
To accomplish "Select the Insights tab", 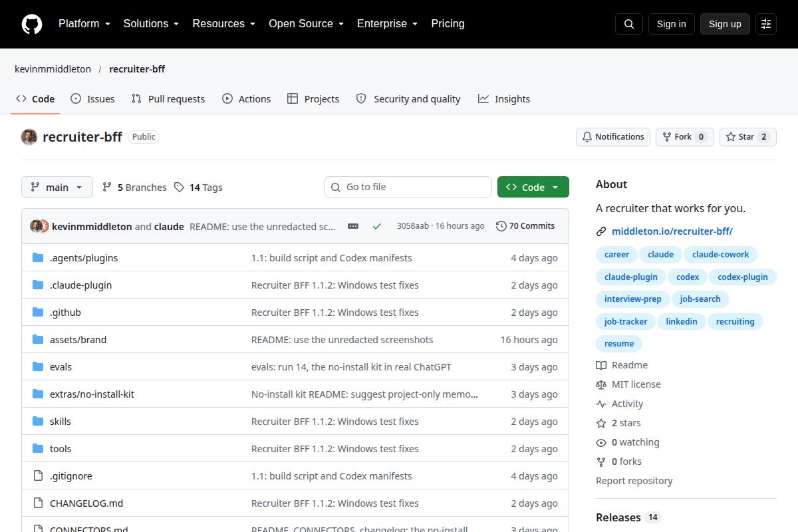I will (504, 99).
